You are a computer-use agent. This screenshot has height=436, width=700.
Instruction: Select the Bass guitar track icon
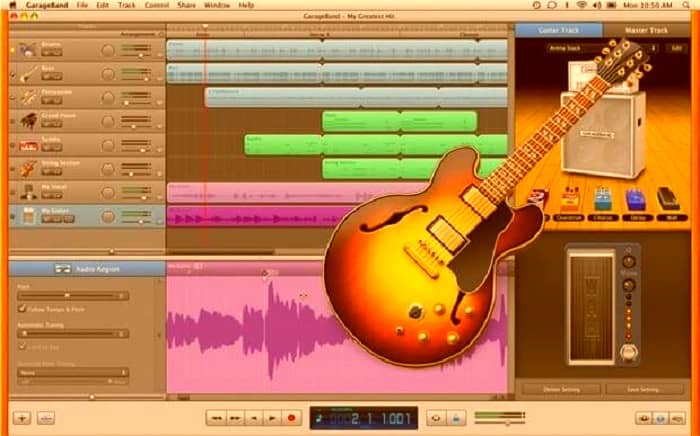[28, 74]
